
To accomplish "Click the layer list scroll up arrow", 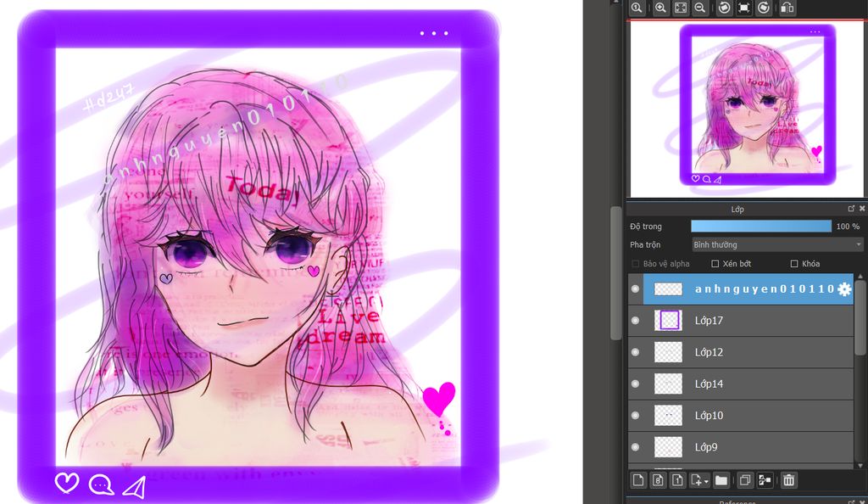I will click(860, 276).
